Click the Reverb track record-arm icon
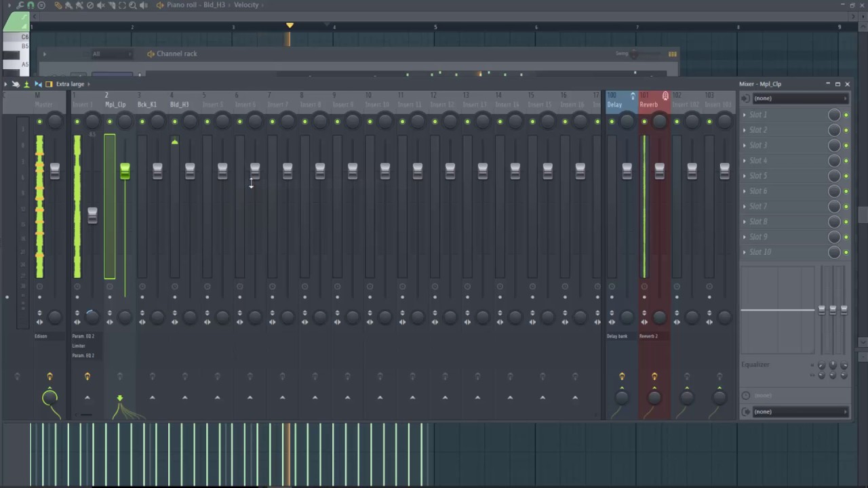The height and width of the screenshot is (488, 868). tap(665, 96)
